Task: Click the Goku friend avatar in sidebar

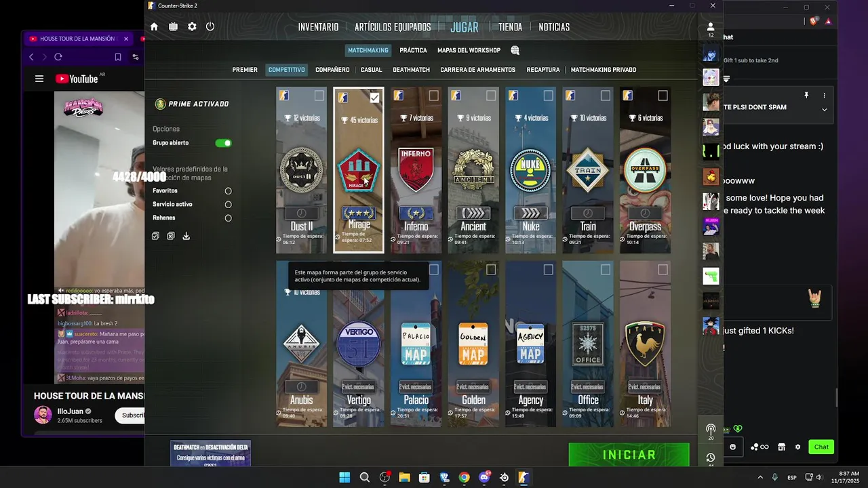Action: tap(711, 326)
